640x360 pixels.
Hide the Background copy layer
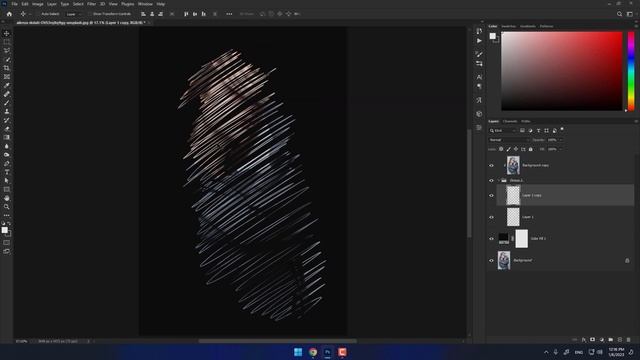[x=491, y=166]
